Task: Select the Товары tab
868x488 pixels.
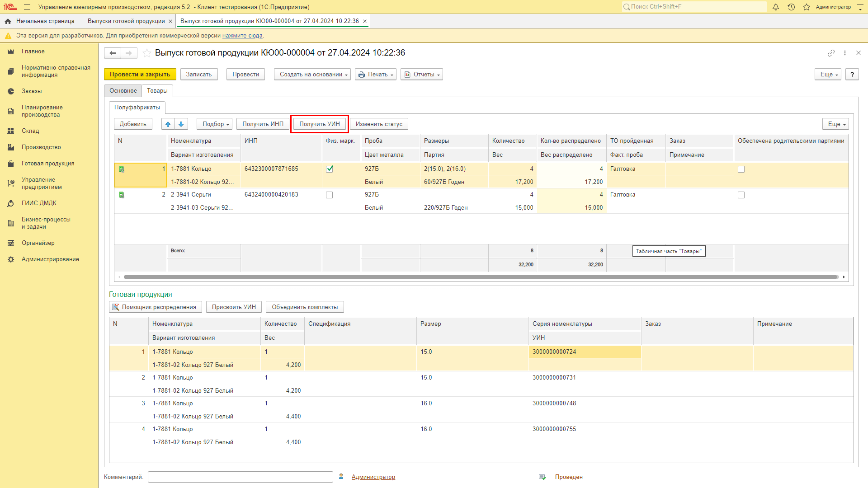Action: click(x=157, y=91)
